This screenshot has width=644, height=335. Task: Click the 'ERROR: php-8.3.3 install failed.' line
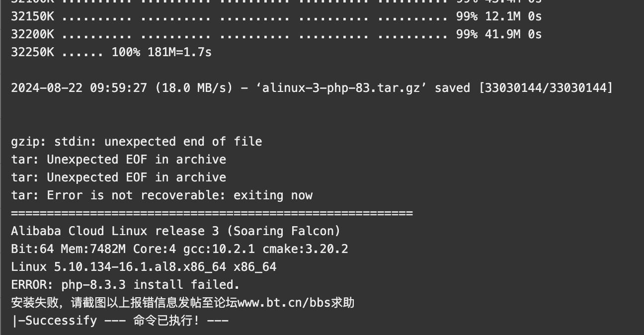tap(125, 285)
